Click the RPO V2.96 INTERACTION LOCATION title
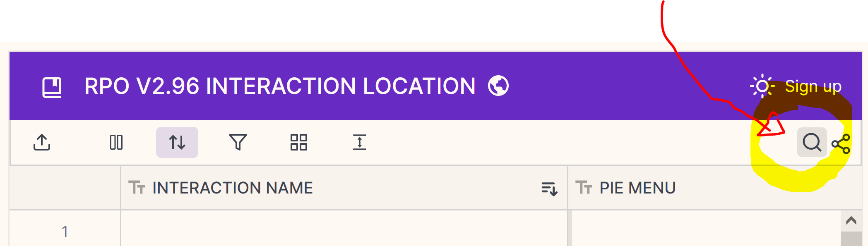The width and height of the screenshot is (868, 246). (280, 86)
